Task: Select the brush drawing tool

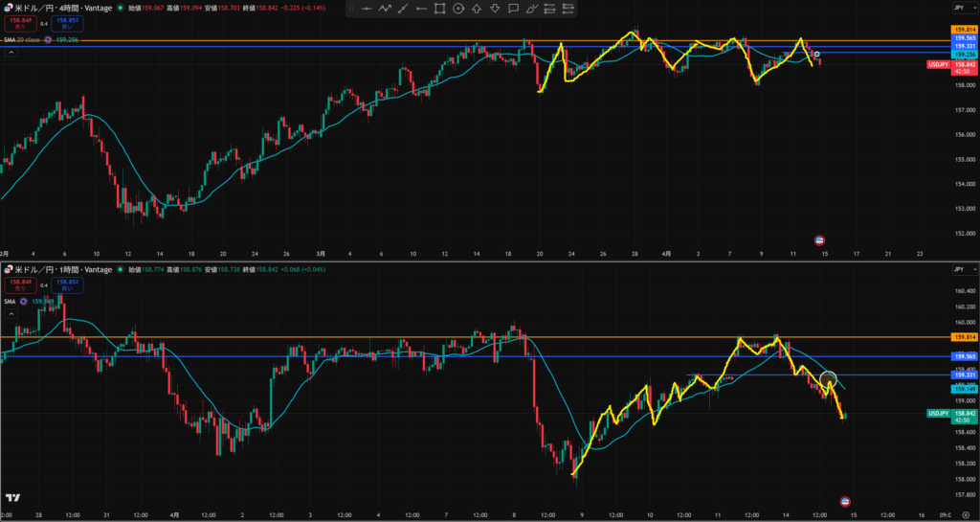Action: coord(532,9)
